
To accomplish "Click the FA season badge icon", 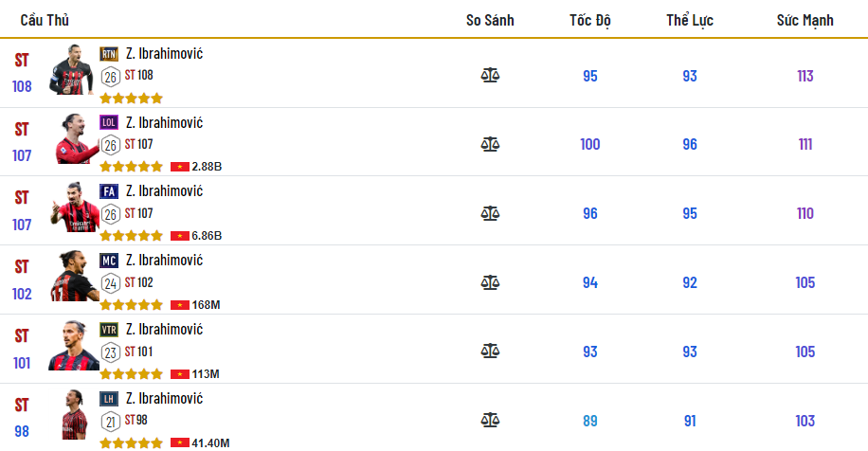I will click(x=109, y=191).
